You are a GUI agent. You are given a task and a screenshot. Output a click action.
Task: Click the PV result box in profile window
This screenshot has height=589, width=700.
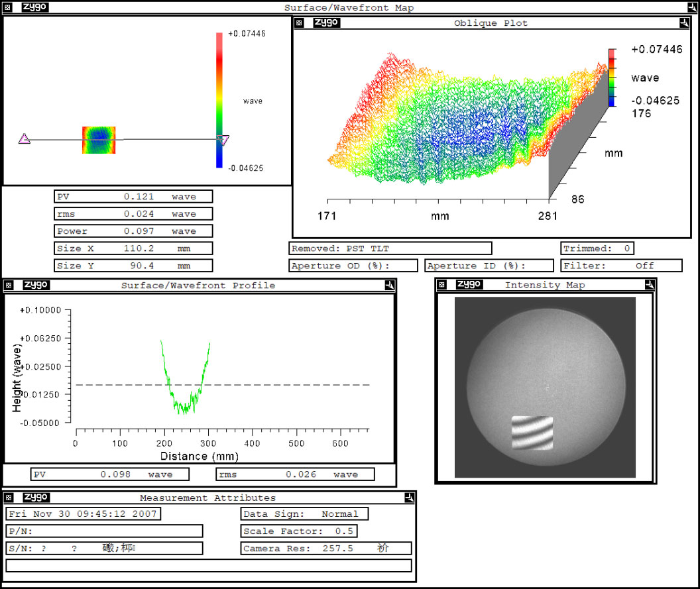pos(109,474)
